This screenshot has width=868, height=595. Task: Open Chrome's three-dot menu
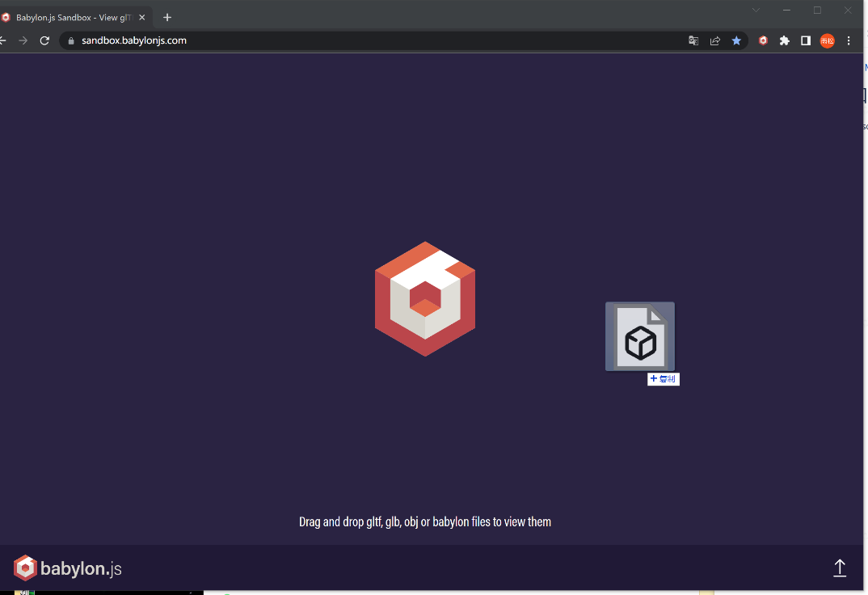click(x=849, y=40)
